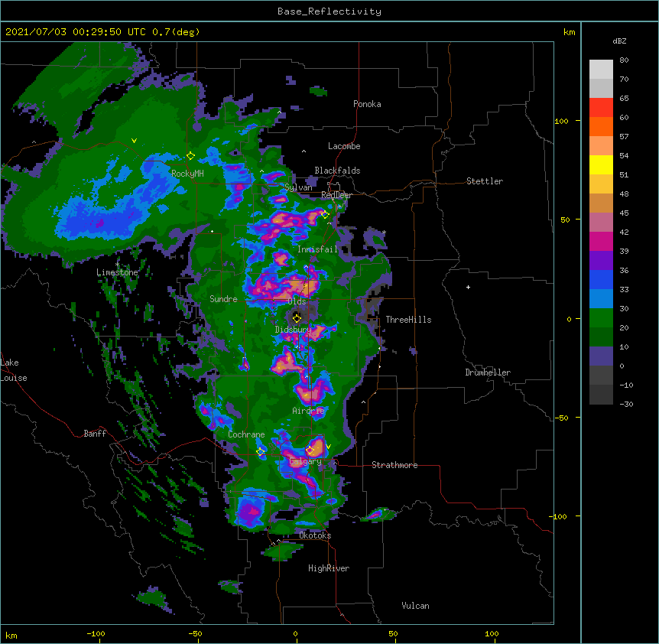The width and height of the screenshot is (659, 644).
Task: Click the Airdrie city label
Action: [x=308, y=411]
